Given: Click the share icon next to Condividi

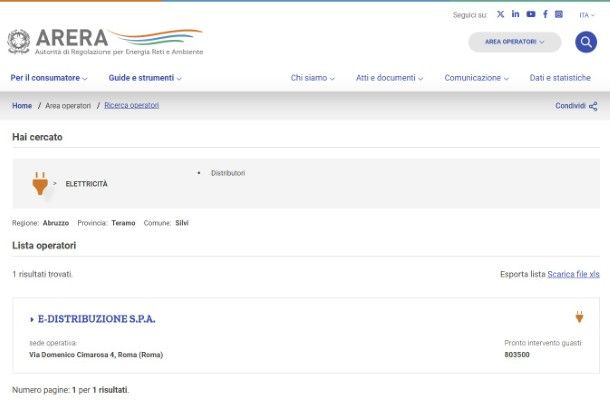Looking at the screenshot, I should (x=593, y=106).
